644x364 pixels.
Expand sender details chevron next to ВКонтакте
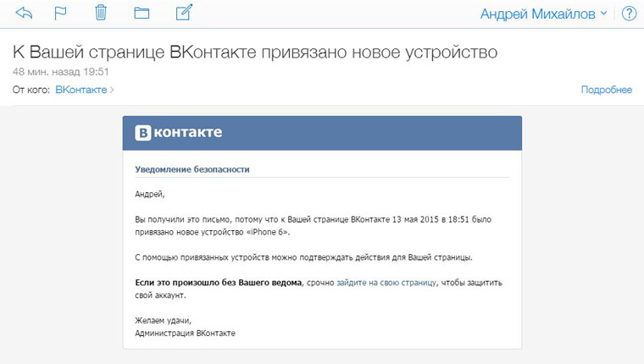coord(112,90)
